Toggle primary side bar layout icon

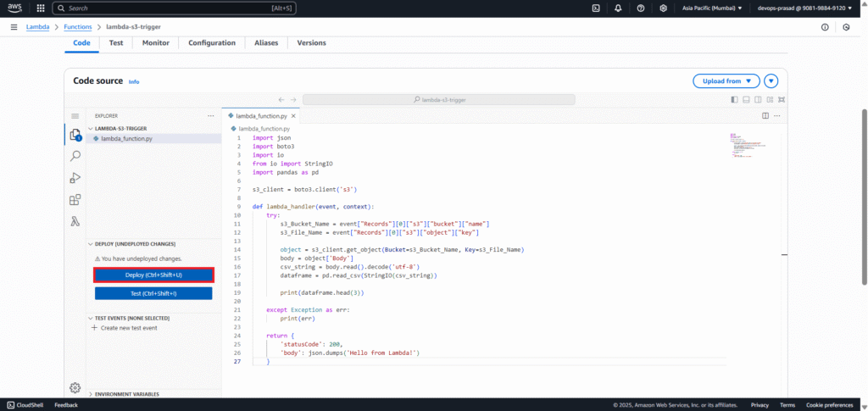(x=735, y=99)
